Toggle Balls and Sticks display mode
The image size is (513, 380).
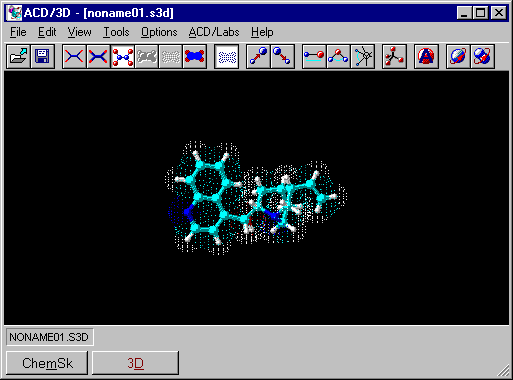(123, 56)
